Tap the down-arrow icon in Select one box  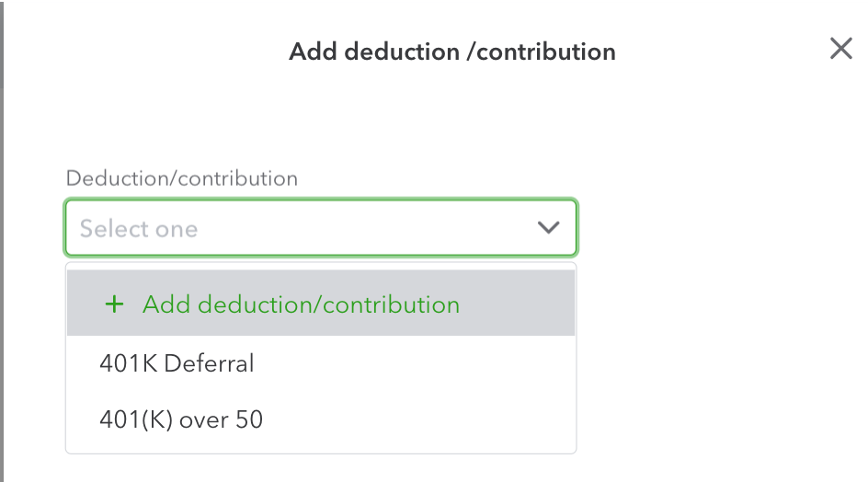[x=548, y=227]
